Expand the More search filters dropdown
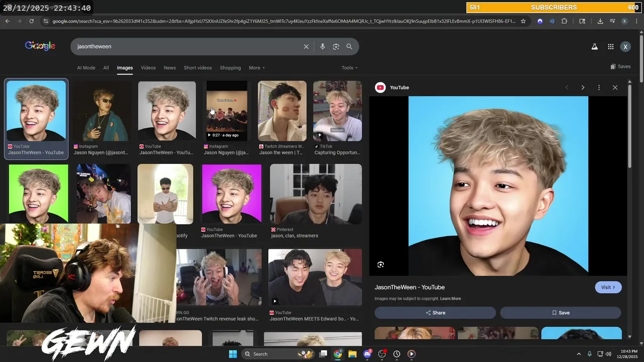644x362 pixels. coord(257,68)
